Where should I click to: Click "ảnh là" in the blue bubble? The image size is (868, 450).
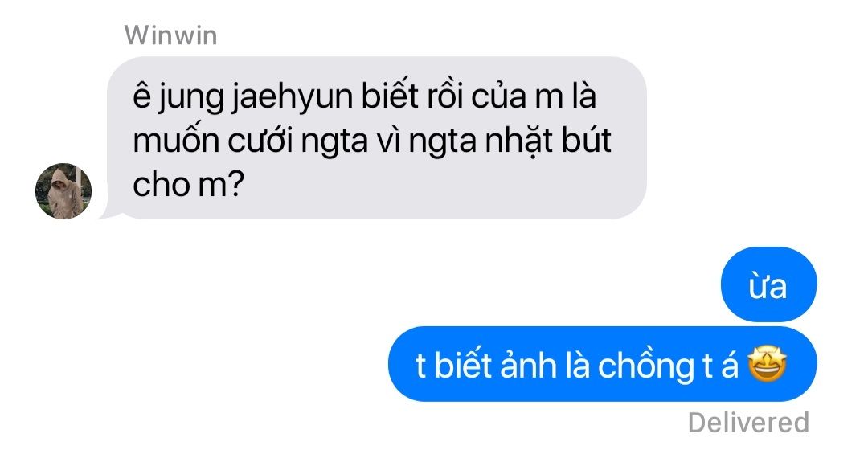(x=545, y=365)
